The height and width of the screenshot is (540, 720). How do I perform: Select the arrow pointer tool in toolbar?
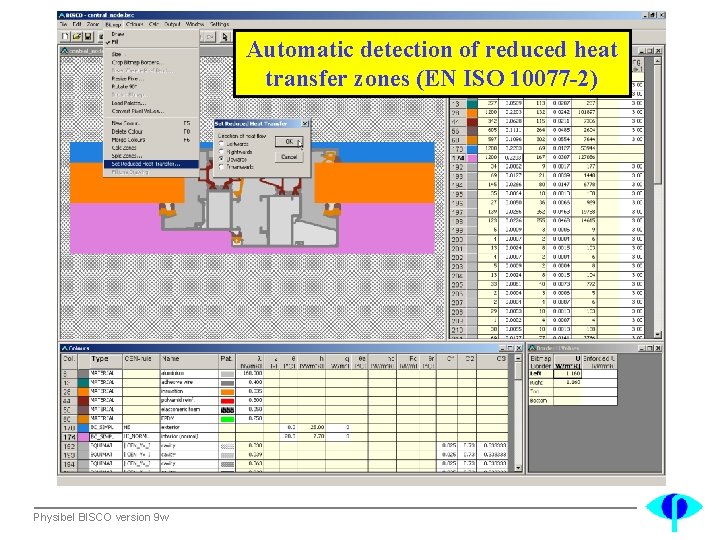point(225,37)
